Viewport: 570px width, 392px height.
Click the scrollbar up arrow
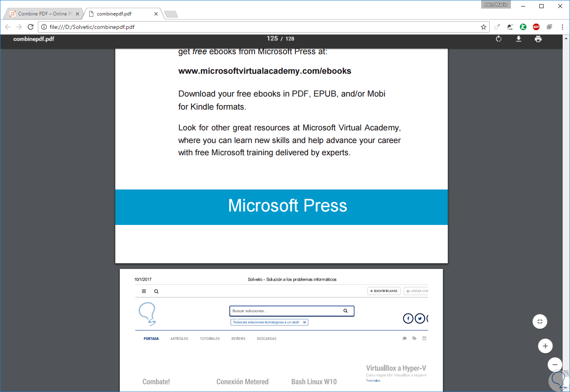(566, 38)
